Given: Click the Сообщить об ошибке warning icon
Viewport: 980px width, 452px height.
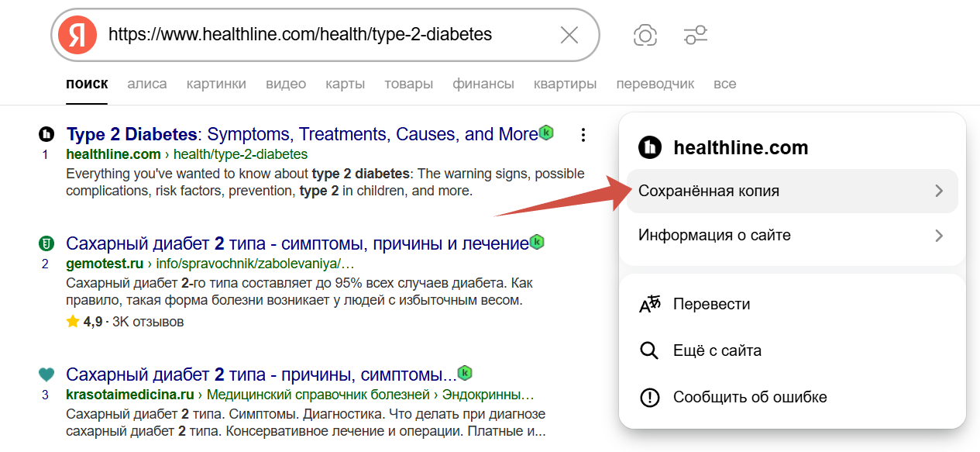Looking at the screenshot, I should tap(649, 398).
